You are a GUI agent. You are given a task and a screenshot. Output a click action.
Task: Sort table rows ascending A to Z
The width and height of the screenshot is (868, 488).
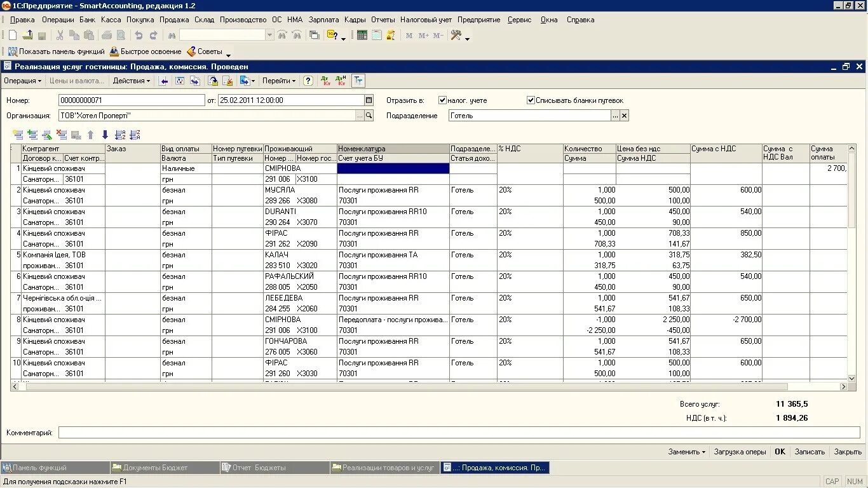point(120,135)
